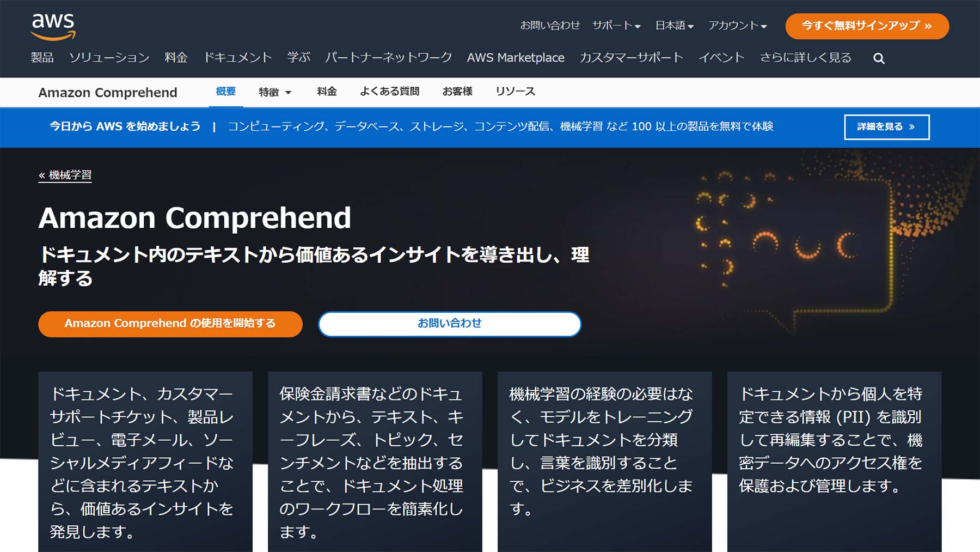This screenshot has width=980, height=552.
Task: Select the 料金 tab in subnav
Action: pyautogui.click(x=327, y=92)
